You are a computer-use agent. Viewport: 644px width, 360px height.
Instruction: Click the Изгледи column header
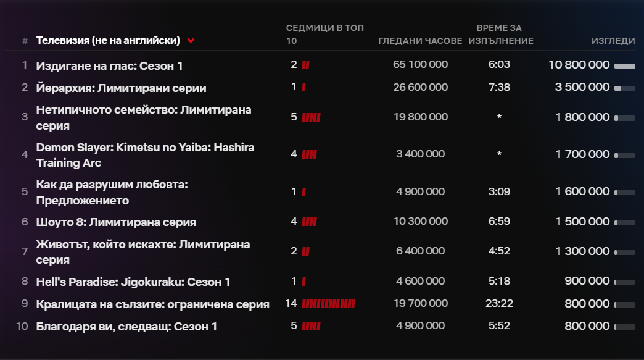coord(613,41)
